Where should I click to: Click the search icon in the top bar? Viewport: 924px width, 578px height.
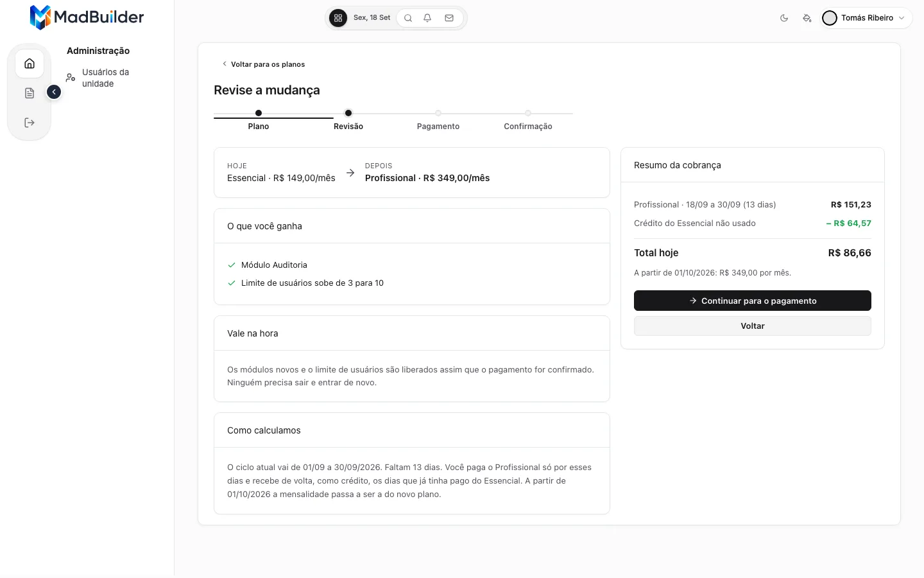click(408, 18)
